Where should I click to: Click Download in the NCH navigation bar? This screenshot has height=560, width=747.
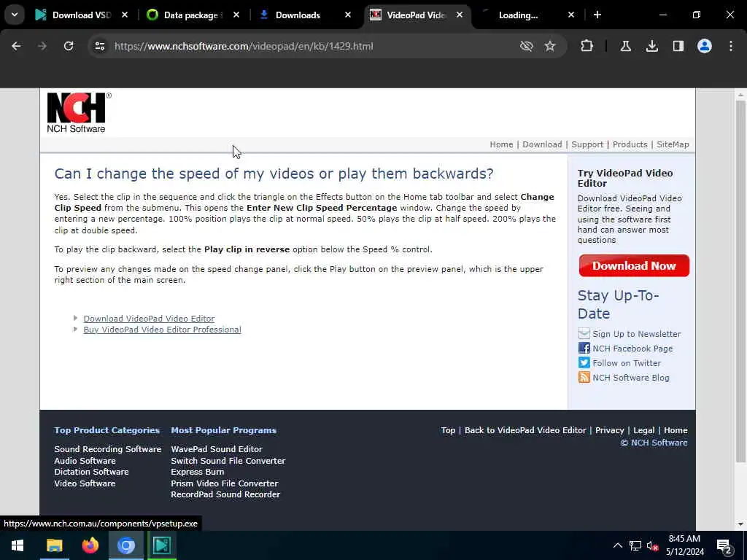tap(542, 144)
